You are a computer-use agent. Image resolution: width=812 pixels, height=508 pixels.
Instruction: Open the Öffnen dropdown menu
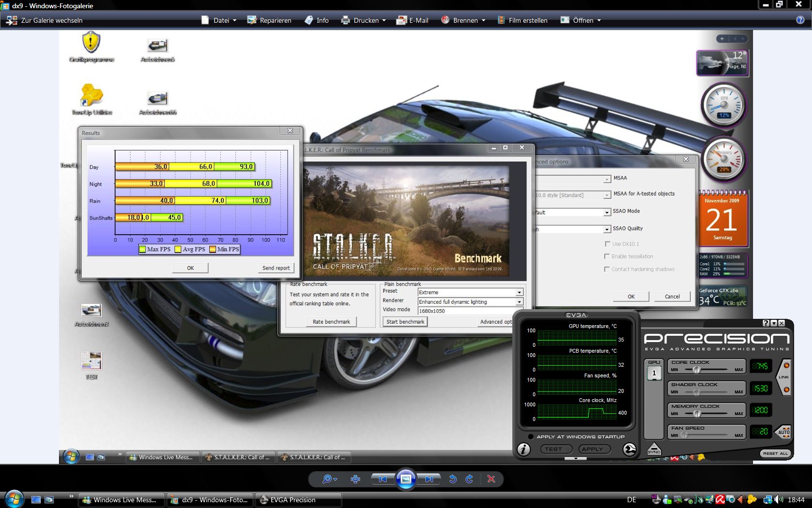point(580,20)
